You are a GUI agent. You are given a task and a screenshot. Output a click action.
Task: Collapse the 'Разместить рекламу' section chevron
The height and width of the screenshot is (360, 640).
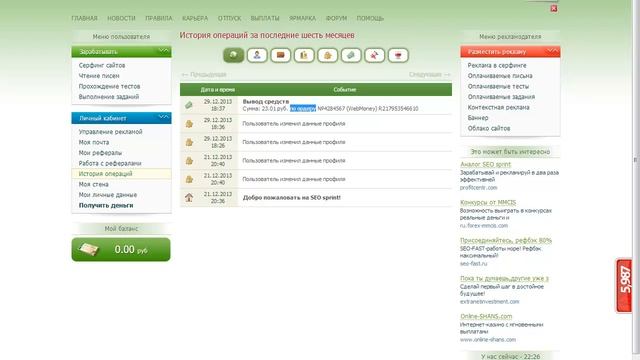point(553,51)
